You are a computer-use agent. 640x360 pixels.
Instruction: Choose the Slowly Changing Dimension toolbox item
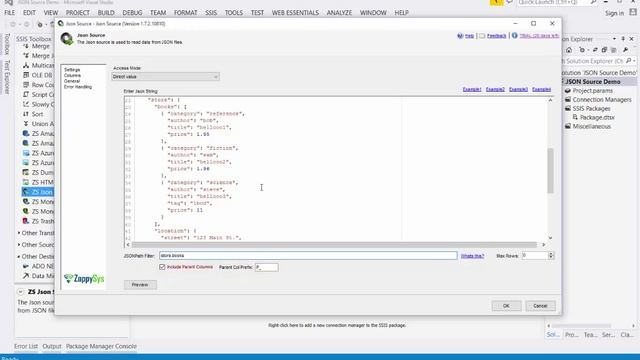pos(38,104)
